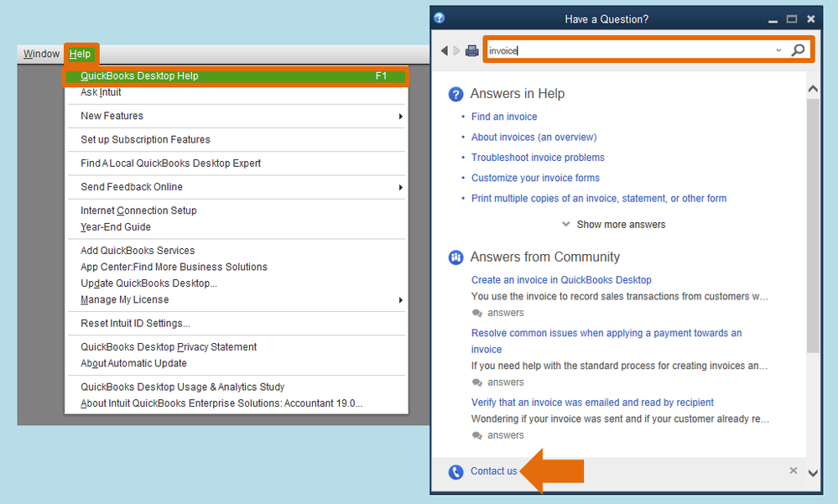Image resolution: width=838 pixels, height=504 pixels.
Task: Select QuickBooks Desktop Privacy Statement
Action: pyautogui.click(x=237, y=347)
